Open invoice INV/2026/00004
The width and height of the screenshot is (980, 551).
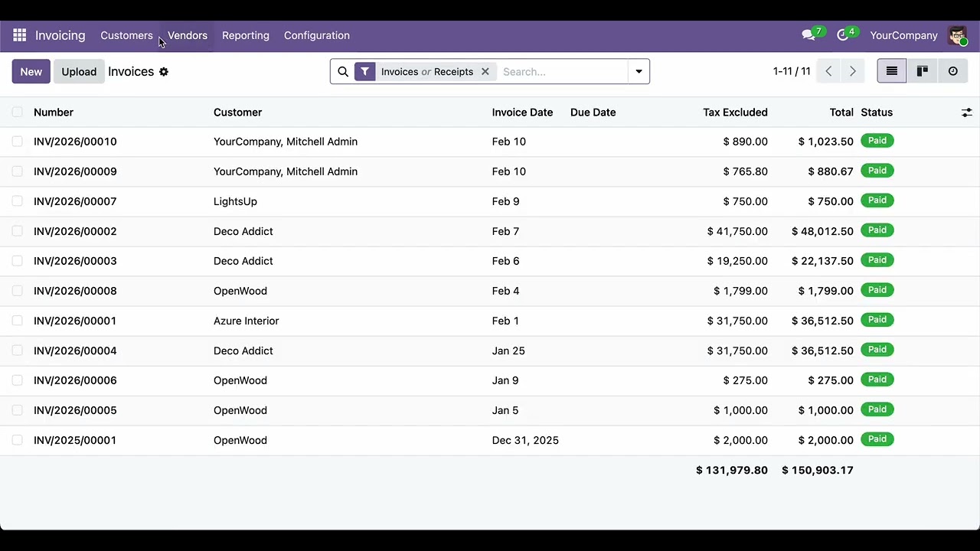[75, 350]
